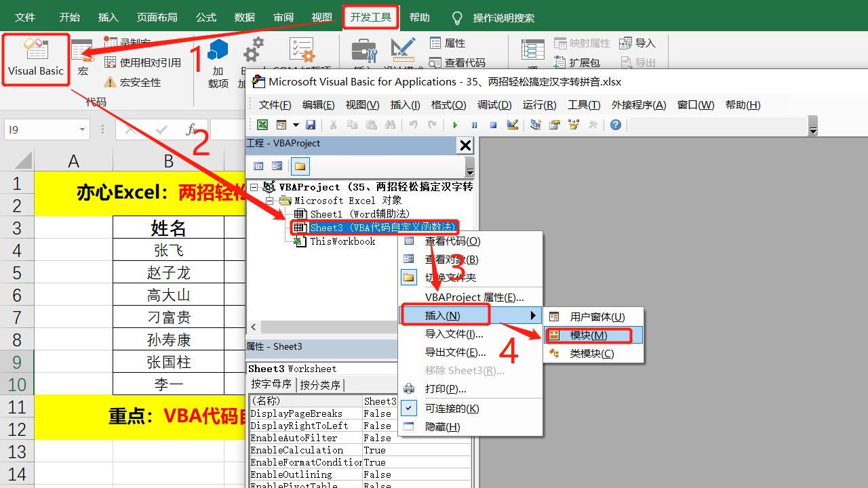Save the project using the Save icon
Image resolution: width=868 pixels, height=488 pixels.
click(311, 125)
